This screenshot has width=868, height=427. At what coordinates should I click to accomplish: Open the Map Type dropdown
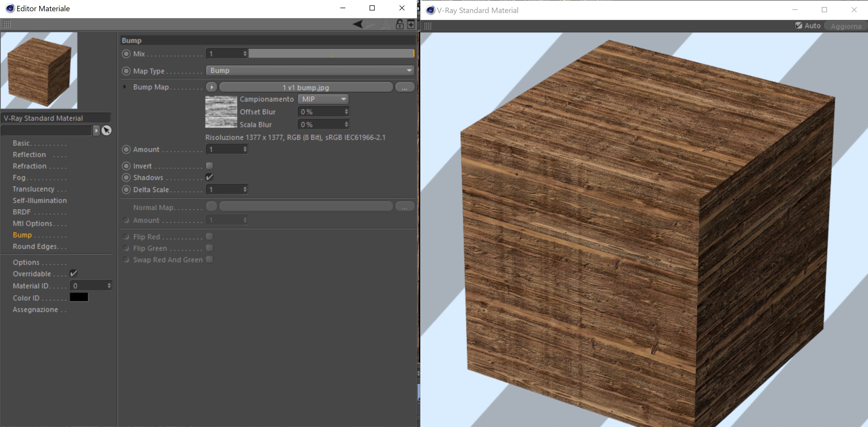pyautogui.click(x=310, y=70)
